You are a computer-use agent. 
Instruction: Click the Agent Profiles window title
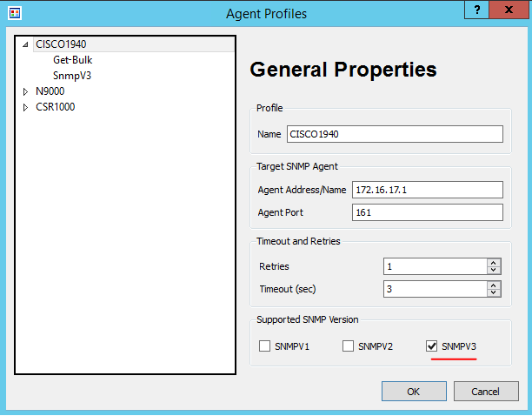pyautogui.click(x=266, y=14)
